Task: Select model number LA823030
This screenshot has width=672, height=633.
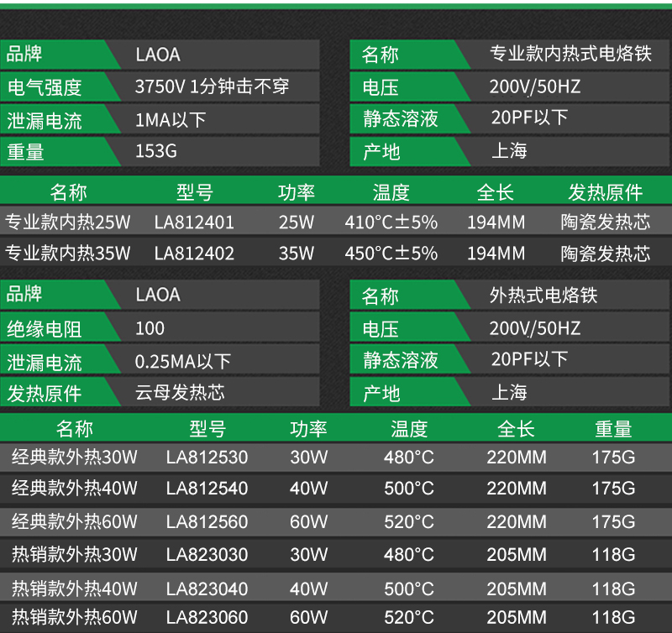Action: coord(207,555)
